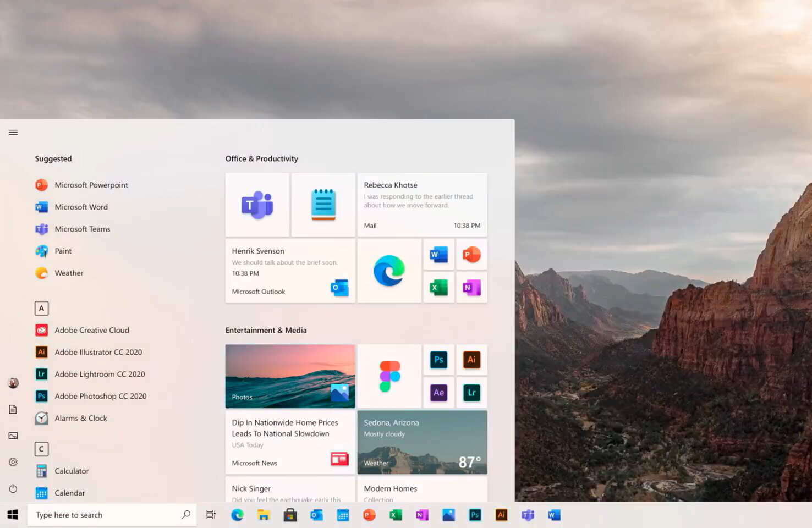Open Alarms & Clock app
Viewport: 812px width, 528px height.
tap(71, 418)
